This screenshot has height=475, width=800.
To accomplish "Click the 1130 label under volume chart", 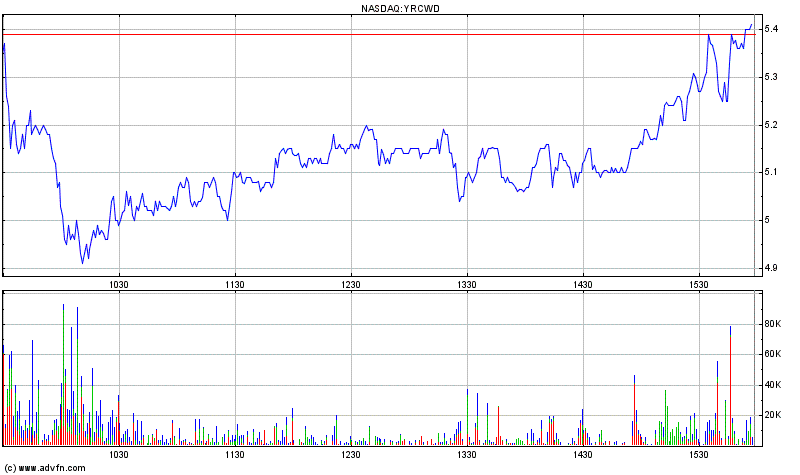I will (x=235, y=455).
